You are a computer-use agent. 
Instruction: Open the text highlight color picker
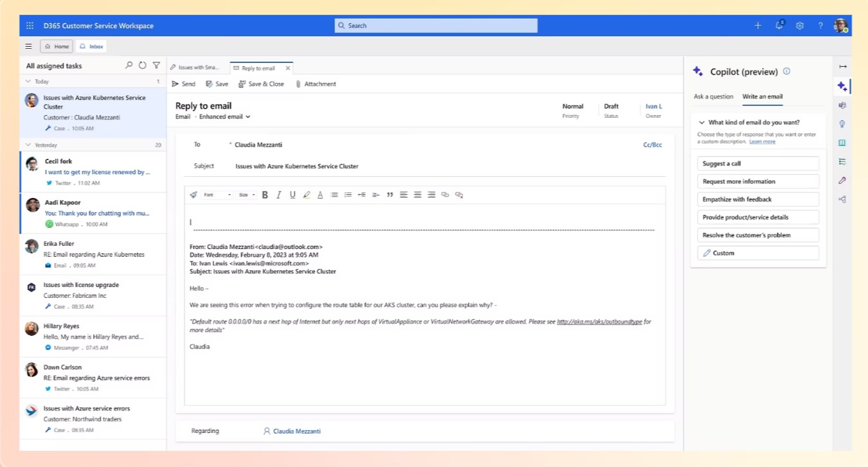(307, 195)
